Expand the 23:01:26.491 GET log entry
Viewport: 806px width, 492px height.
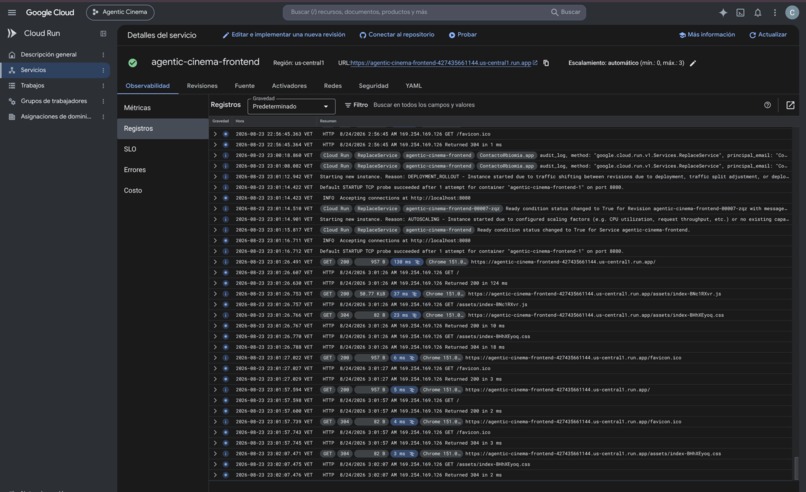click(x=215, y=262)
